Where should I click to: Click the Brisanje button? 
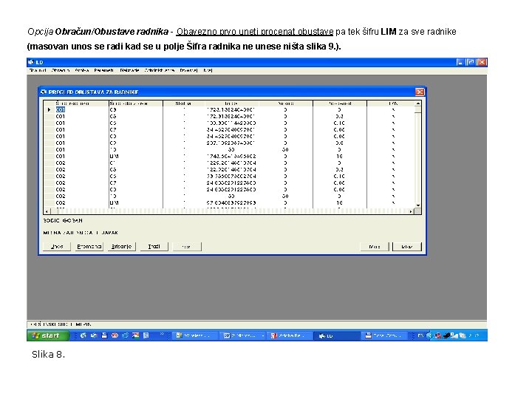tap(121, 246)
